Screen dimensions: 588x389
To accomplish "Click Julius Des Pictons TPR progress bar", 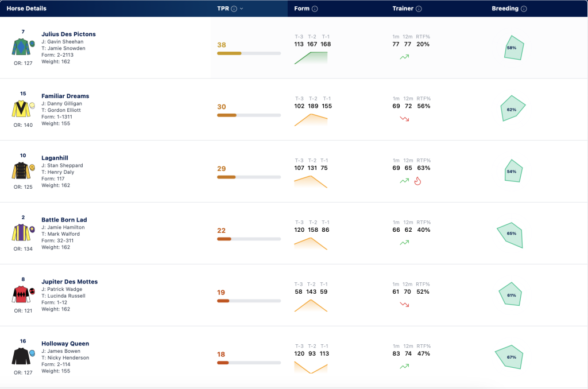I will (x=249, y=53).
